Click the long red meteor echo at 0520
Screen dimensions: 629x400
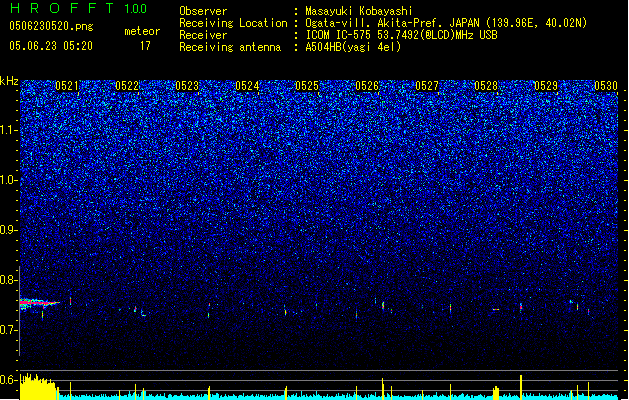[39, 303]
